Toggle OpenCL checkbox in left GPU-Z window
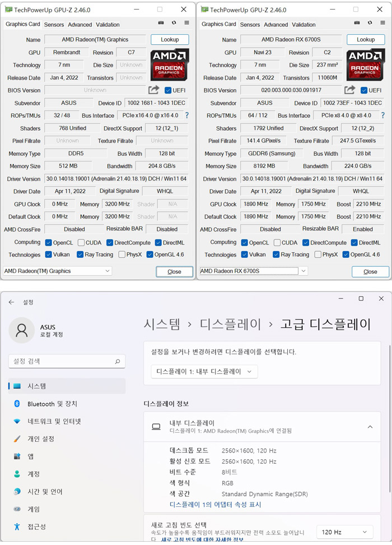 49,243
